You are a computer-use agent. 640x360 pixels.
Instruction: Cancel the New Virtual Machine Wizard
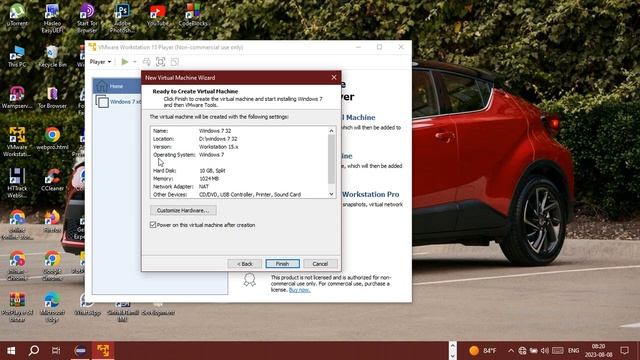coord(320,264)
